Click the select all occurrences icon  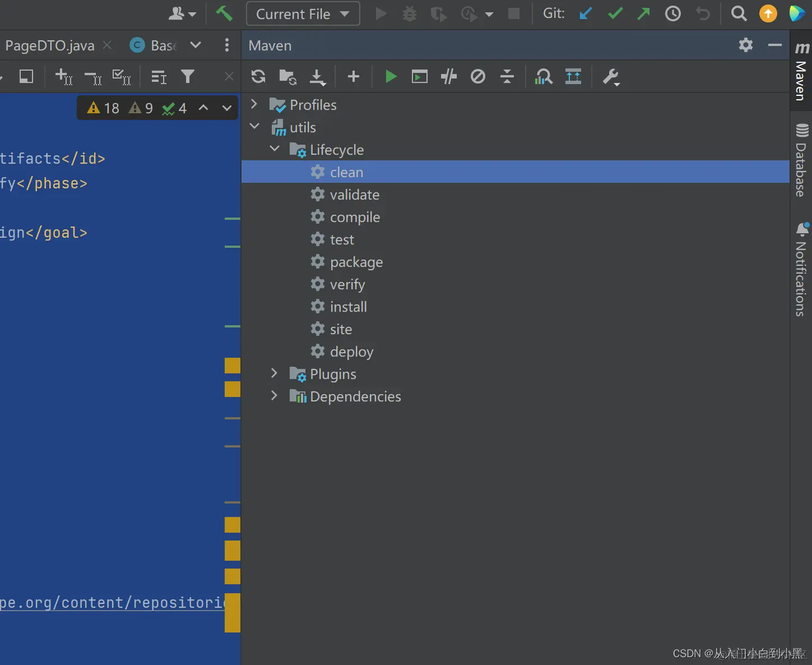click(122, 77)
